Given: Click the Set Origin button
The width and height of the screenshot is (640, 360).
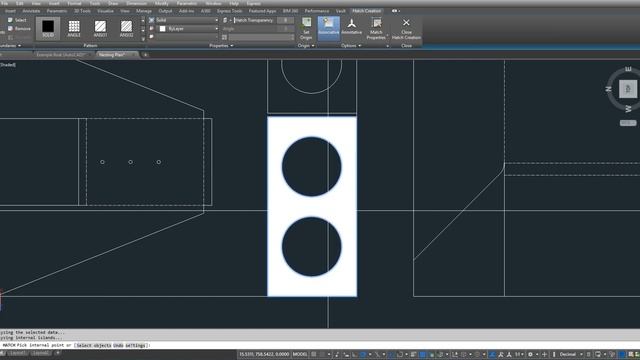Looking at the screenshot, I should [306, 28].
